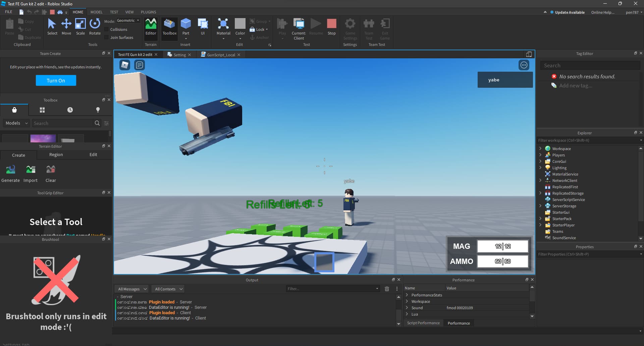The image size is (644, 346).
Task: Expand Lua row in Performance
Action: 407,314
